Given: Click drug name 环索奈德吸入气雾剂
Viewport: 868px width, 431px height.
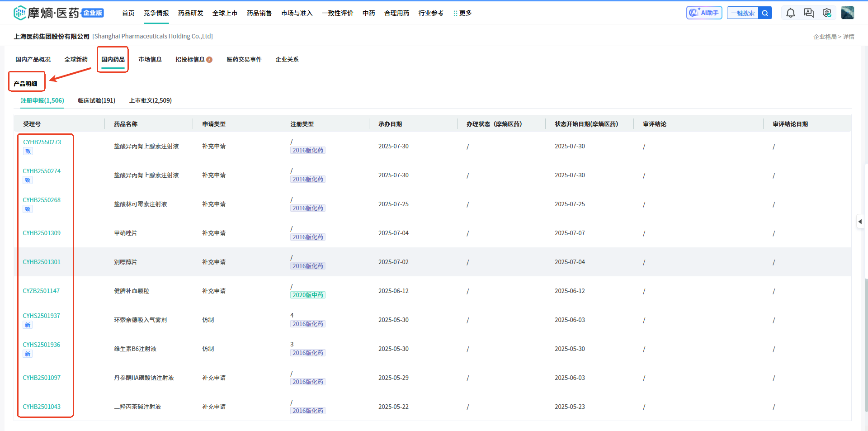Looking at the screenshot, I should pos(141,320).
